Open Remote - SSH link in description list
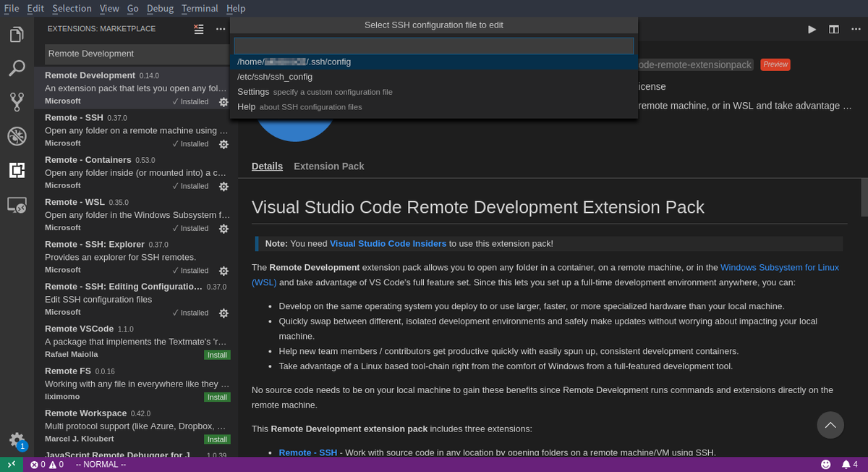Viewport: 868px width, 472px height. [x=308, y=452]
